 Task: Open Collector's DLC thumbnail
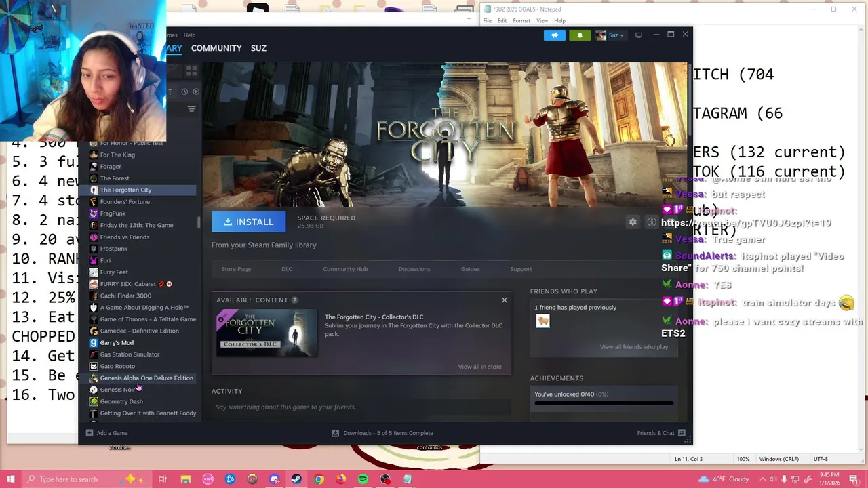[267, 332]
